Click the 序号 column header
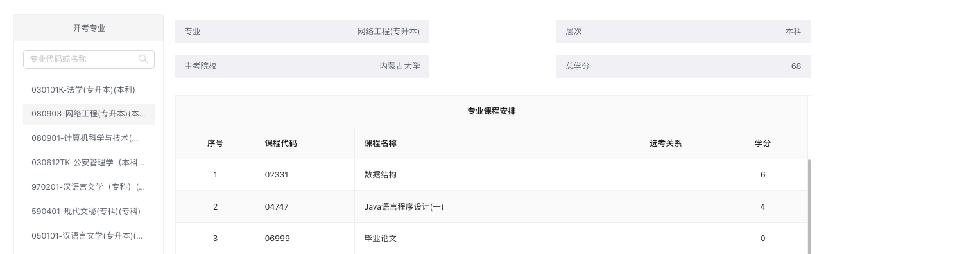Screen dimensions: 980x254 215,143
